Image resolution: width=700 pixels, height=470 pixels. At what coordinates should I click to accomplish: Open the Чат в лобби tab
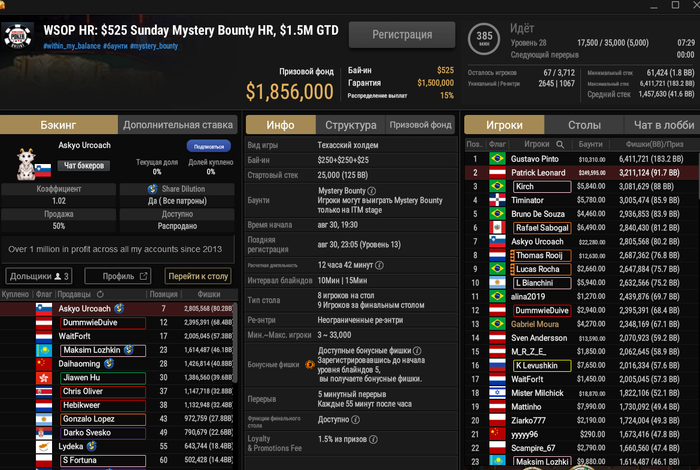(662, 125)
